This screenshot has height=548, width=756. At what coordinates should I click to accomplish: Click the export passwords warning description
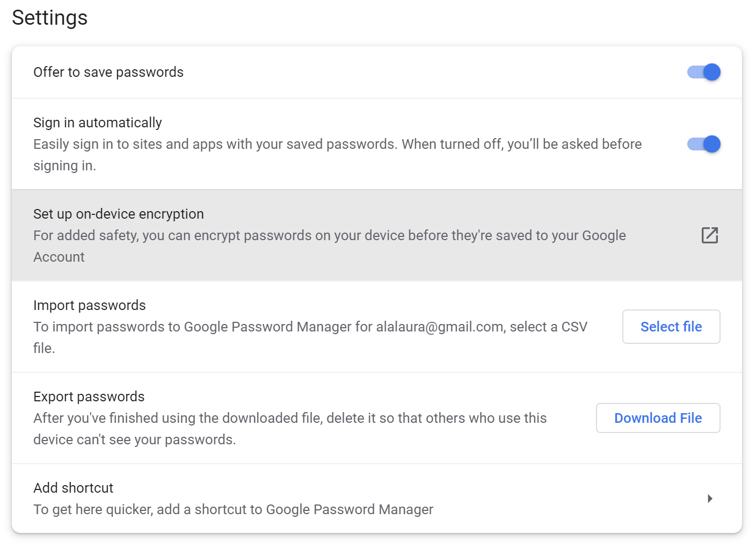(290, 418)
